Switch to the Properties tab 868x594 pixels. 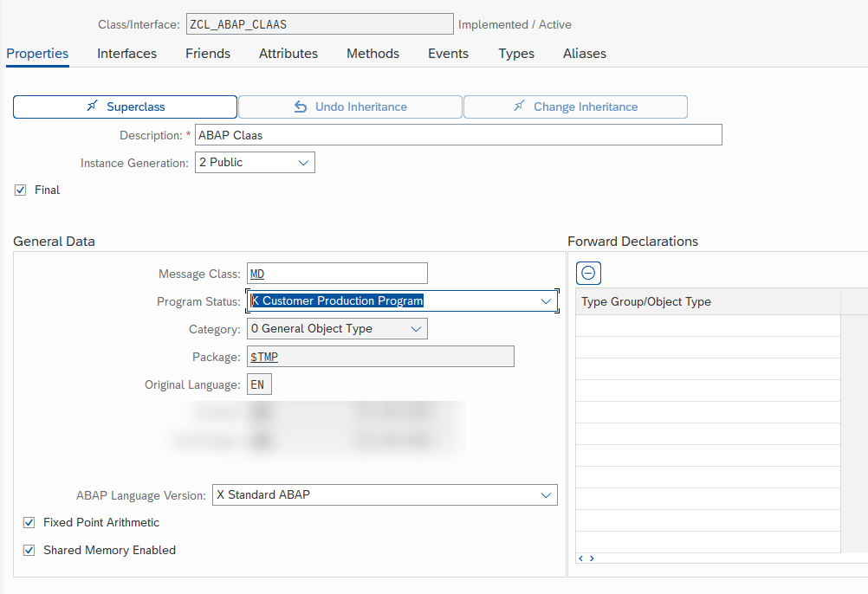(37, 54)
